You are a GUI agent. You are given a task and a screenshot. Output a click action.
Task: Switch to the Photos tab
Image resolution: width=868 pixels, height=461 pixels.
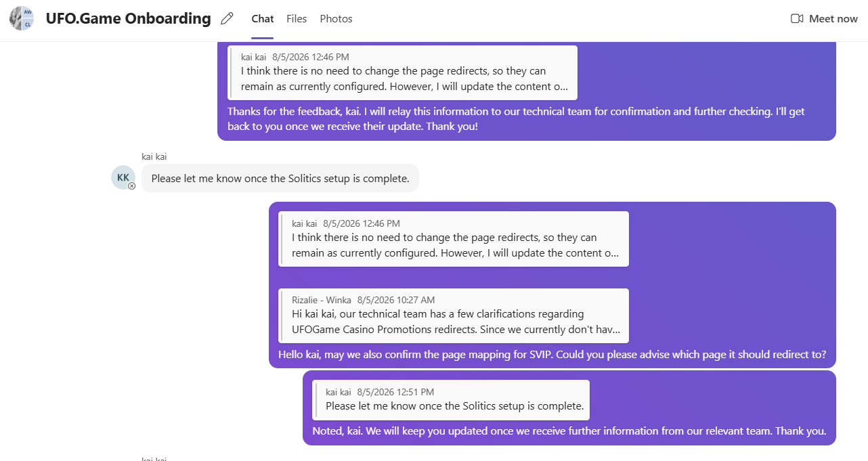click(336, 18)
